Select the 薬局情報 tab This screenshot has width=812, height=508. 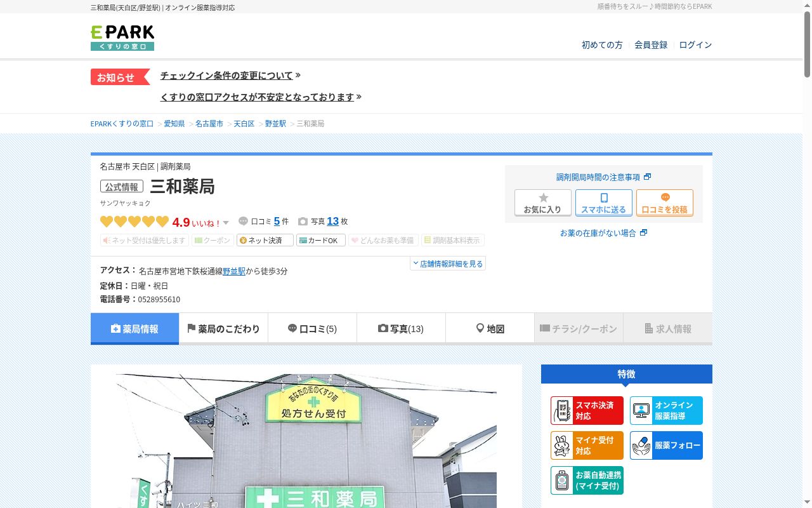click(134, 329)
